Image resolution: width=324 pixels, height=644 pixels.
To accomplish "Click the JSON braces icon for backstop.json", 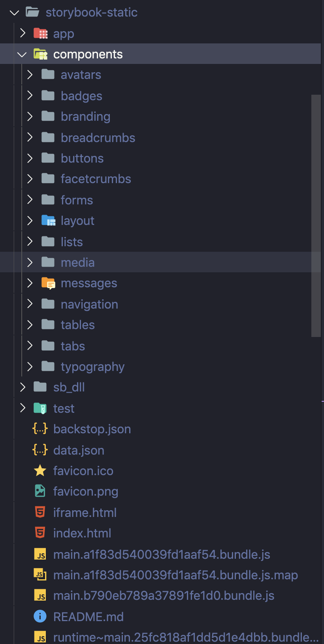I will click(x=40, y=429).
